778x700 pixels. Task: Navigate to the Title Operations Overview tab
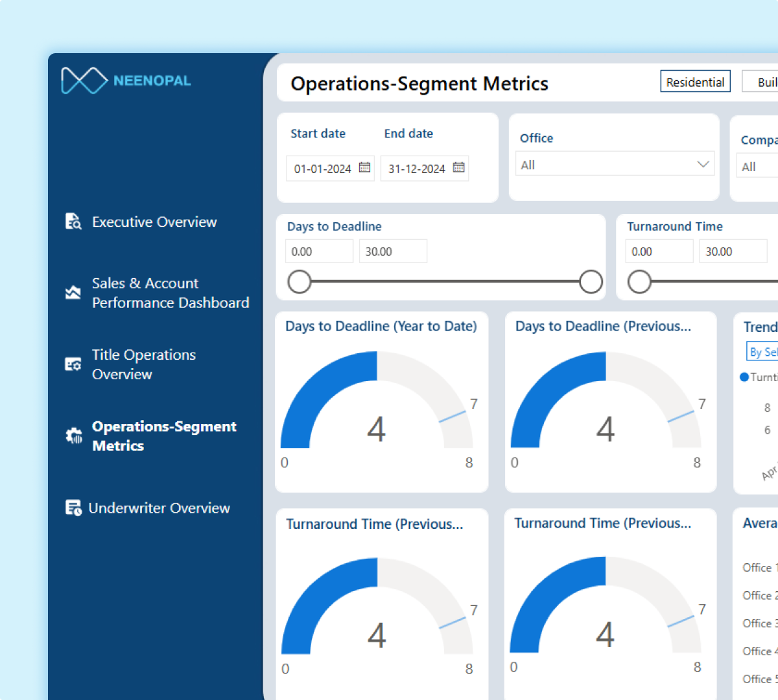pos(143,364)
